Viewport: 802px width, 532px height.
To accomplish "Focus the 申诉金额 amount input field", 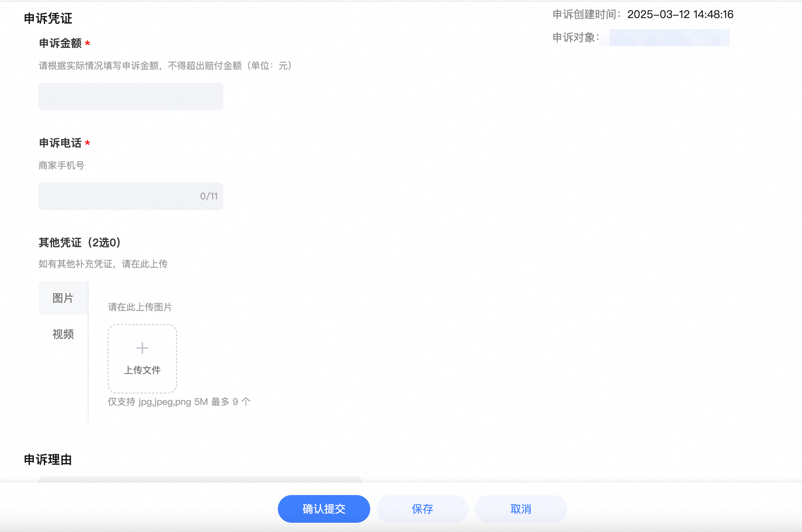I will [130, 96].
